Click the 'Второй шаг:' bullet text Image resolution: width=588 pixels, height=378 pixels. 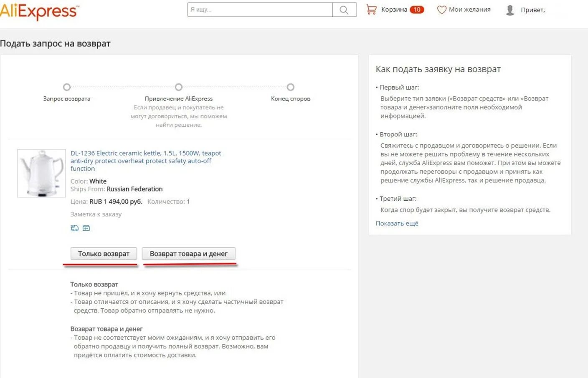[398, 134]
